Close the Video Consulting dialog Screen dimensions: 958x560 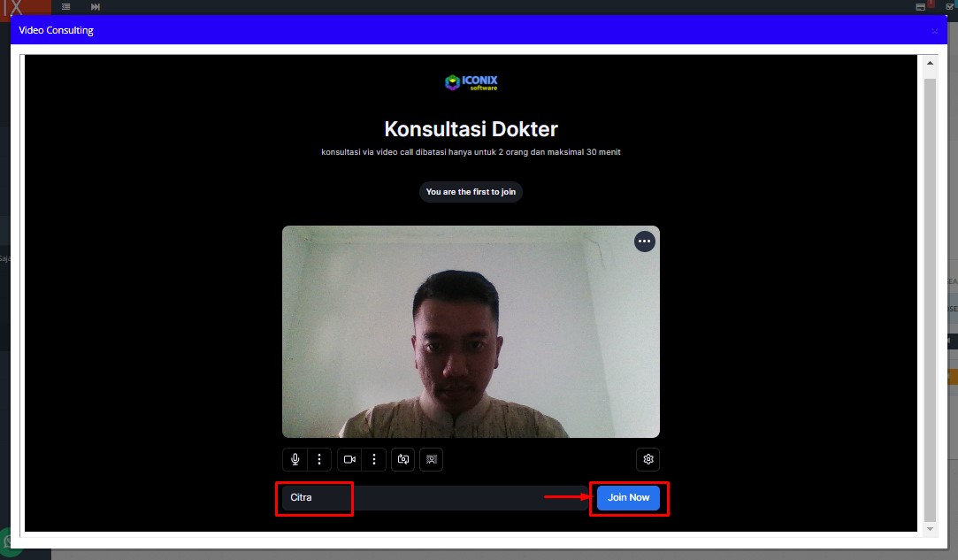point(934,31)
